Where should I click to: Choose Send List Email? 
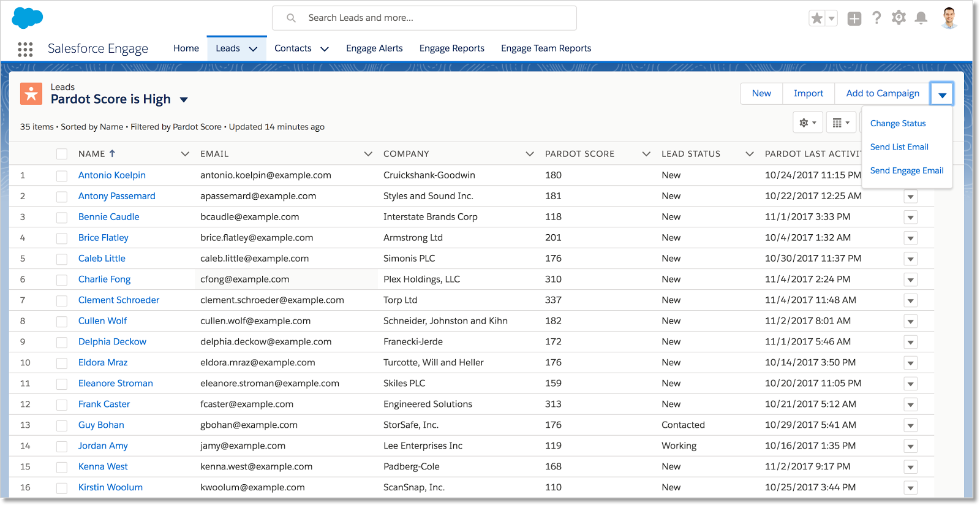[899, 147]
